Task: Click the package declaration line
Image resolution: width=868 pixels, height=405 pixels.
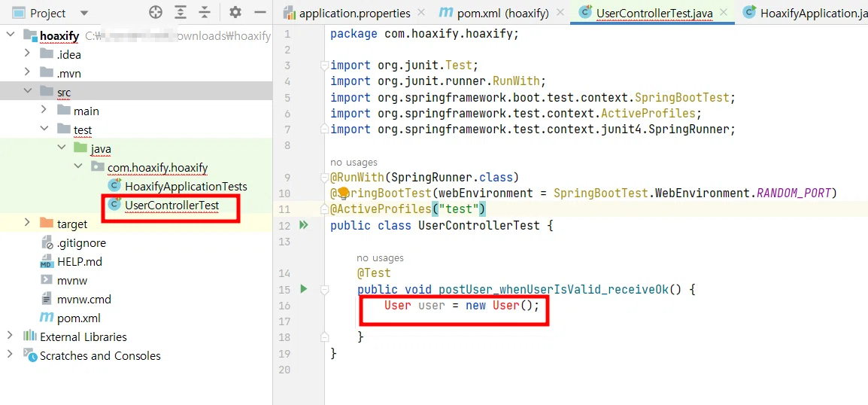Action: [x=424, y=34]
